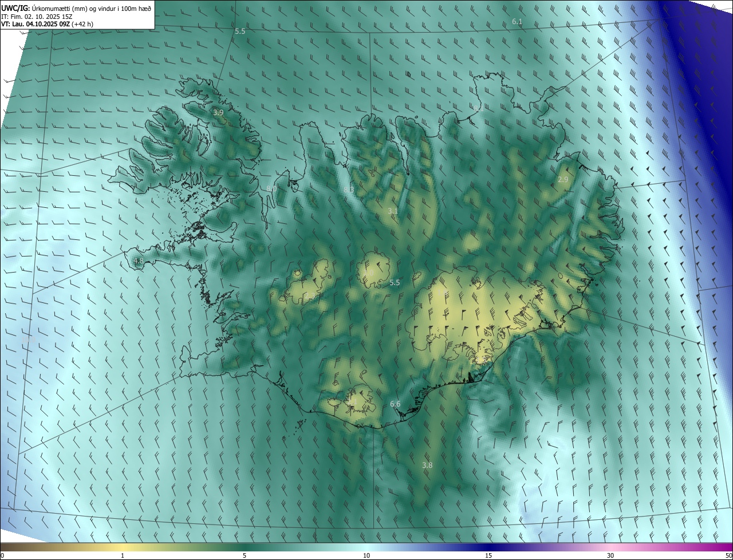Select the initial time line 'IT: Fim. 02. 10. 2025 15Z'

pos(36,17)
